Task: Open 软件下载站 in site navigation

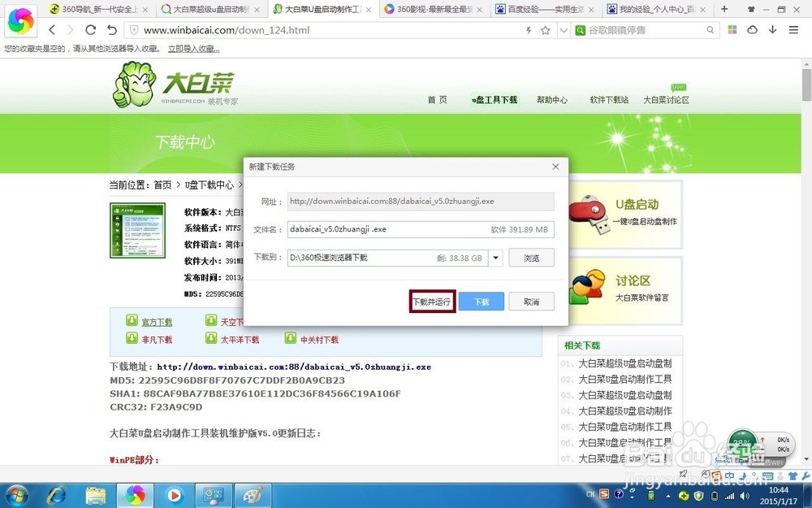Action: click(x=609, y=99)
